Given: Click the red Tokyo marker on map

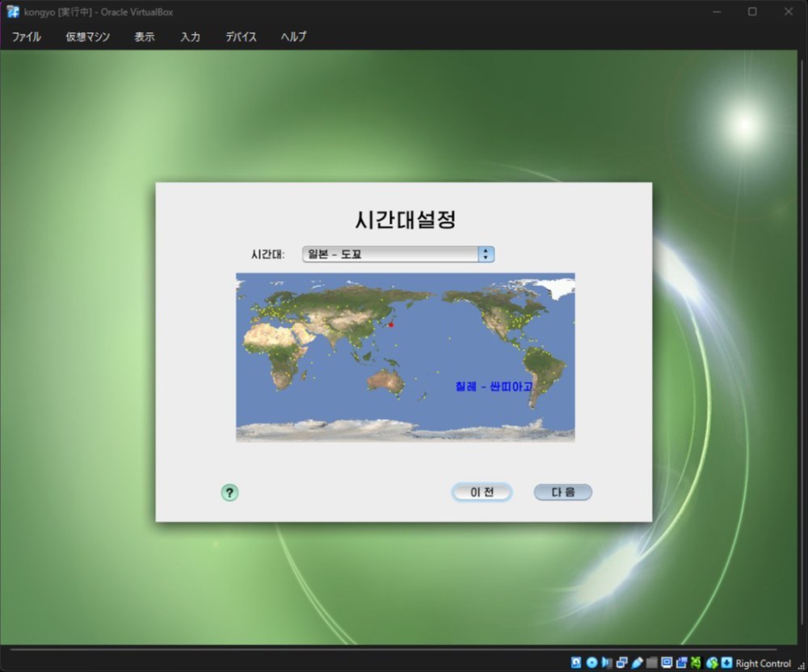Looking at the screenshot, I should click(391, 325).
